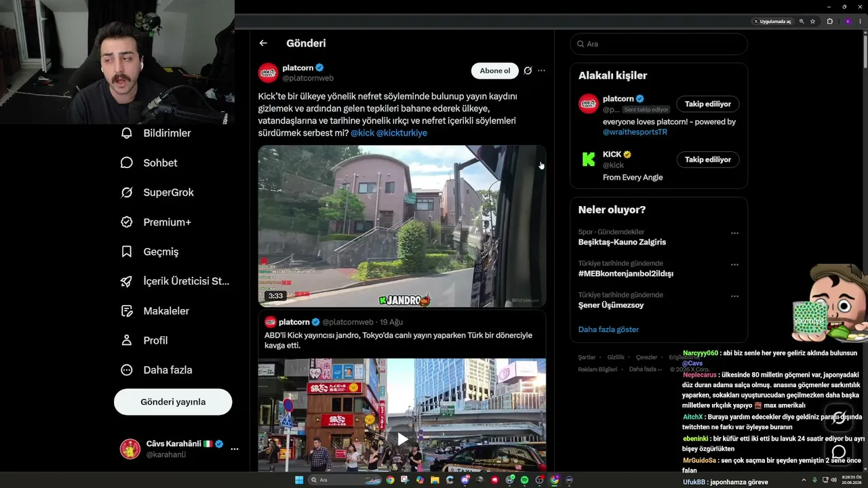The height and width of the screenshot is (488, 868).
Task: Click the Abone ol subscribe button
Action: 495,70
